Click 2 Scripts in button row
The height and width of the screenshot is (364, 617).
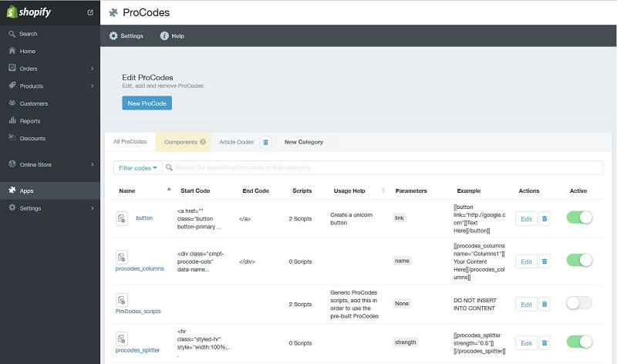pos(300,218)
